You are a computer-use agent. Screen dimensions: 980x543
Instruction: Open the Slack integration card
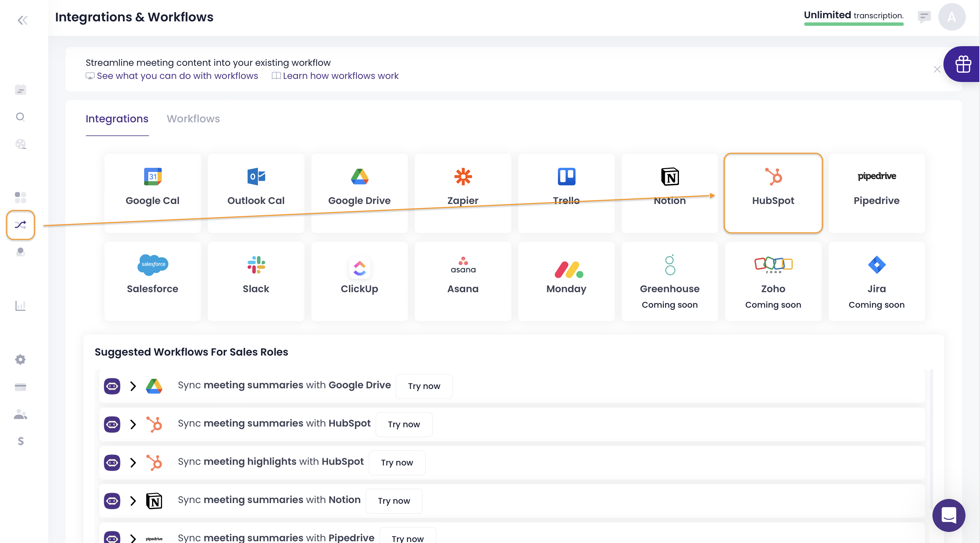coord(256,281)
